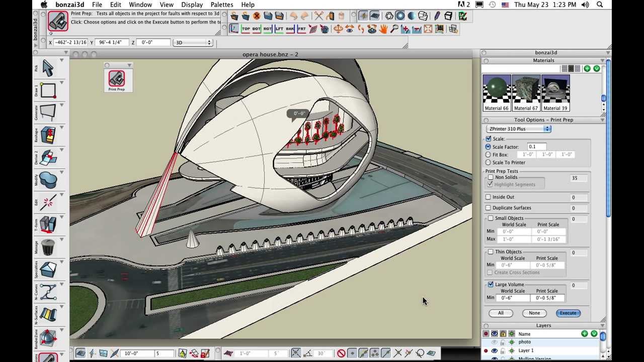Image resolution: width=644 pixels, height=362 pixels.
Task: Toggle the Scale checkbox
Action: coord(489,139)
